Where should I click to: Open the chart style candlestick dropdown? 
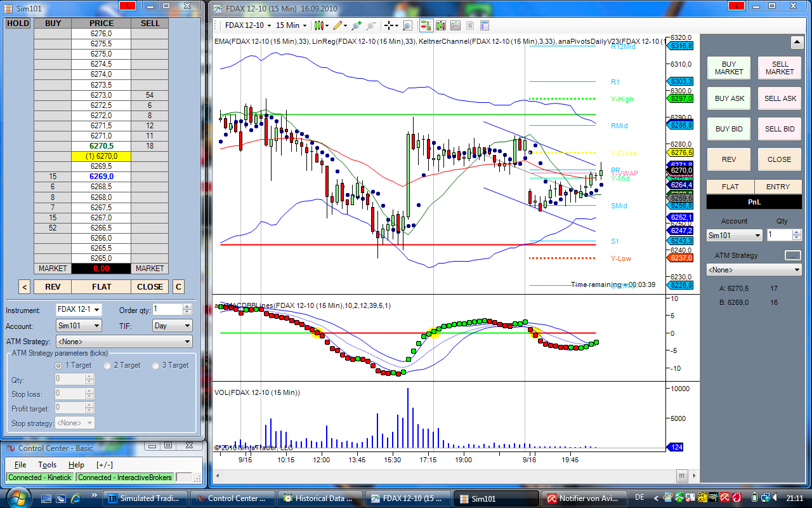point(321,25)
